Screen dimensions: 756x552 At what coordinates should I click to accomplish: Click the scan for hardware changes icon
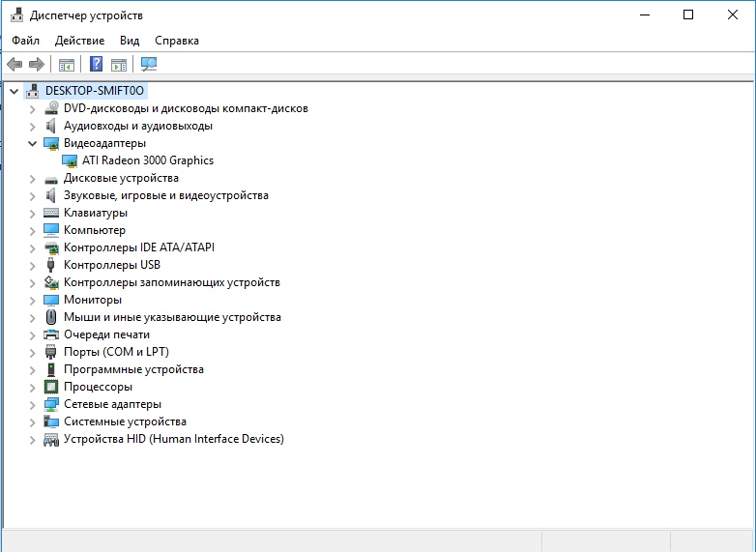149,65
